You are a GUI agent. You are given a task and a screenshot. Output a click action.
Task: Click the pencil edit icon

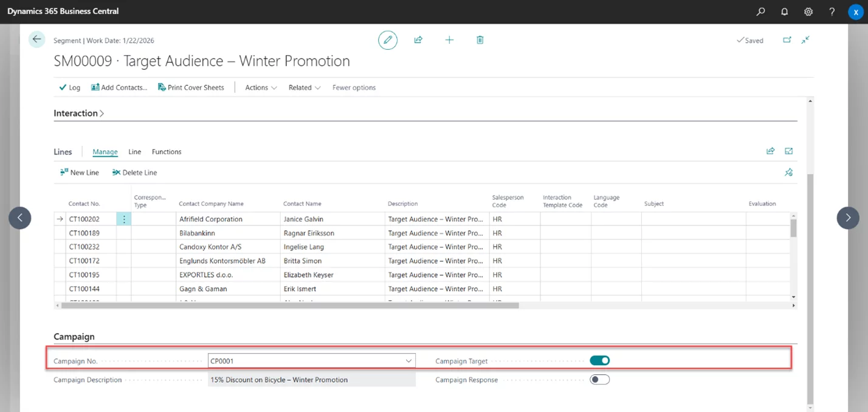tap(387, 40)
